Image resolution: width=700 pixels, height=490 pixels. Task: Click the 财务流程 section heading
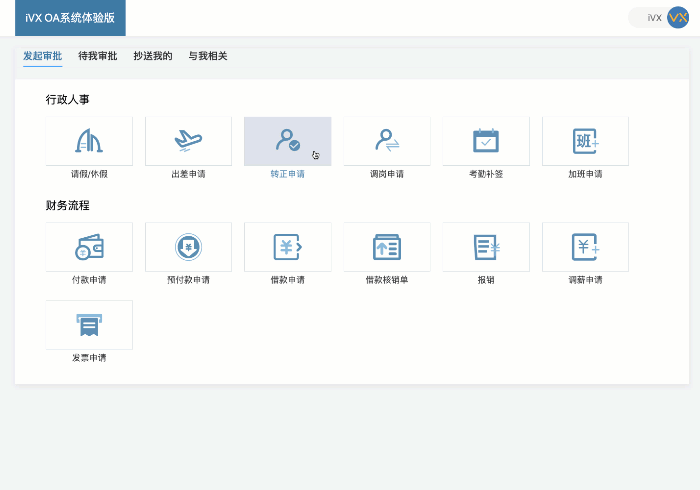[x=67, y=205]
